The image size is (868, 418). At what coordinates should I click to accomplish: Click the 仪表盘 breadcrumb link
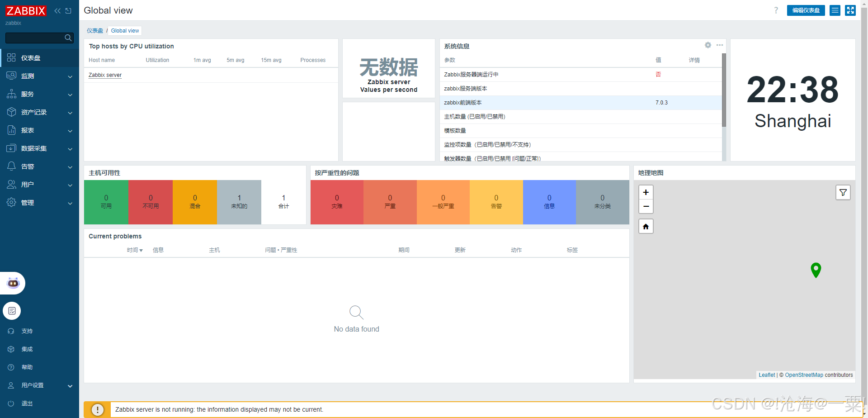pos(95,31)
